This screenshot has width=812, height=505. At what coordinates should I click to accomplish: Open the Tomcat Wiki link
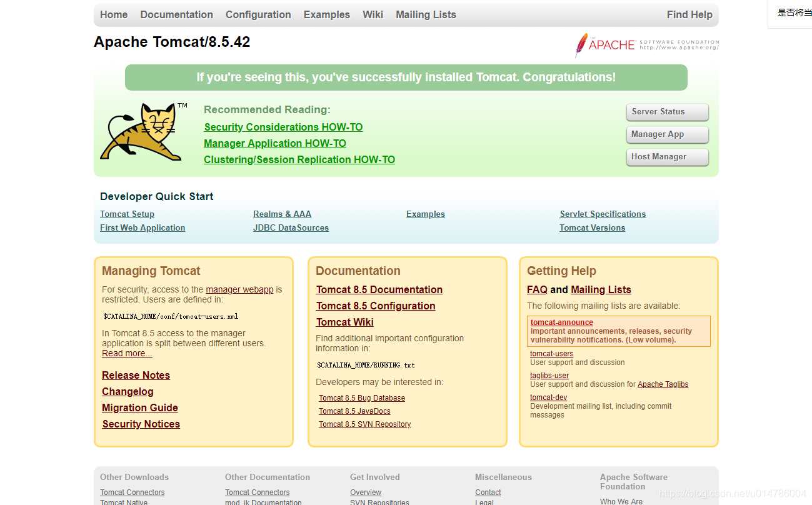coord(345,322)
